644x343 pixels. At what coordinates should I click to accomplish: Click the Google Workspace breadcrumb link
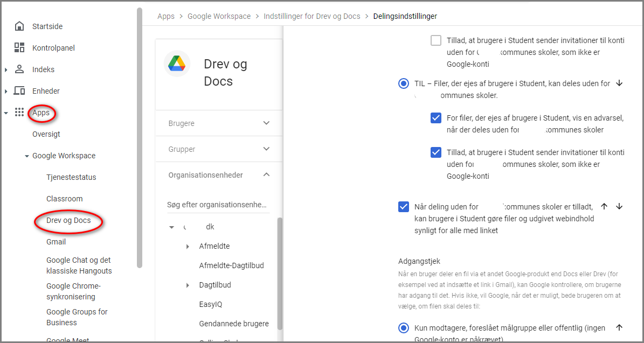219,16
